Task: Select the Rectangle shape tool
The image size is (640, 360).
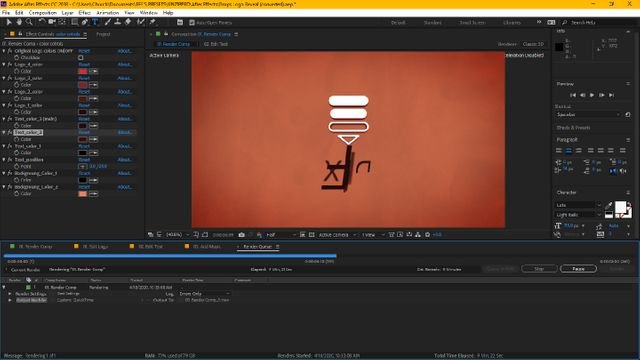Action: tap(75, 22)
